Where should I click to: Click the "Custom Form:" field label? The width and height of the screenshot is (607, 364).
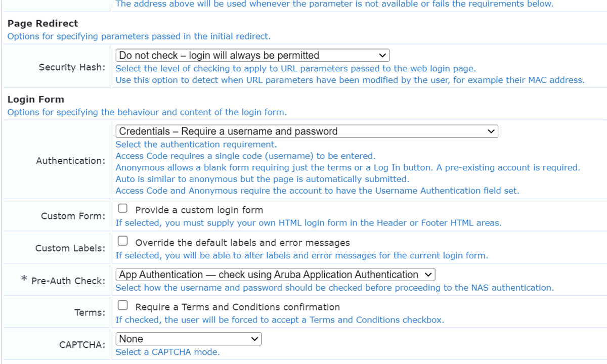tap(73, 216)
